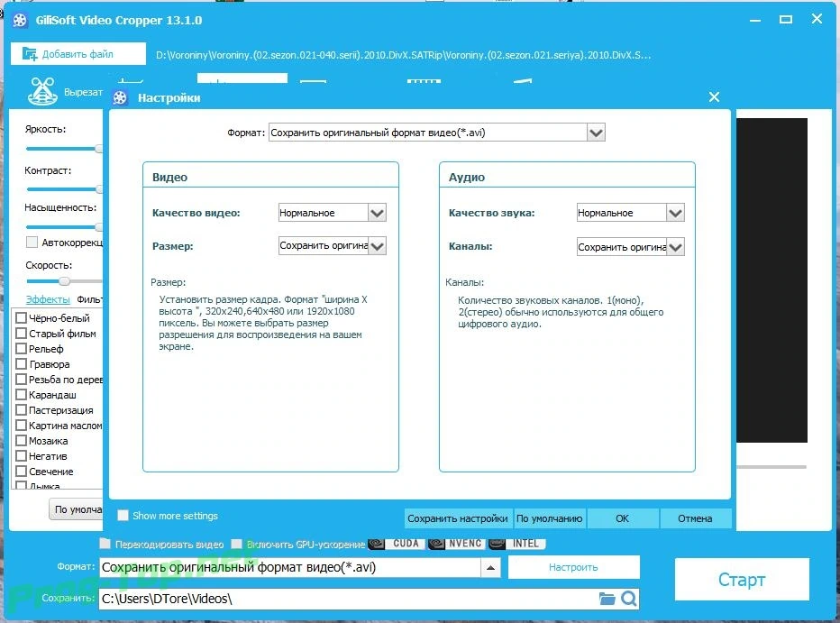
Task: Click the browse folder icon in Сохранить field
Action: point(607,598)
